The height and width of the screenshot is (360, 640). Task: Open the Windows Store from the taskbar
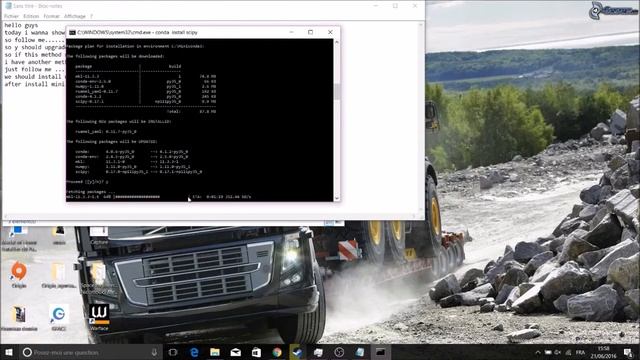[x=256, y=352]
